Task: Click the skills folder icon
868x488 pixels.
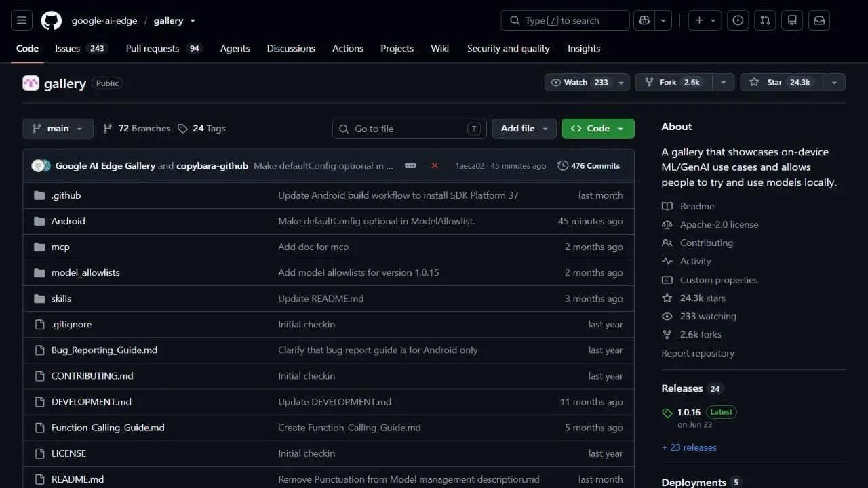Action: click(39, 298)
